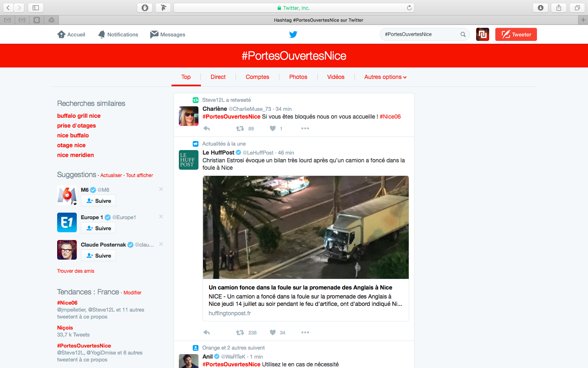The image size is (588, 368).
Task: Click Safari's share button
Action: pyautogui.click(x=559, y=8)
